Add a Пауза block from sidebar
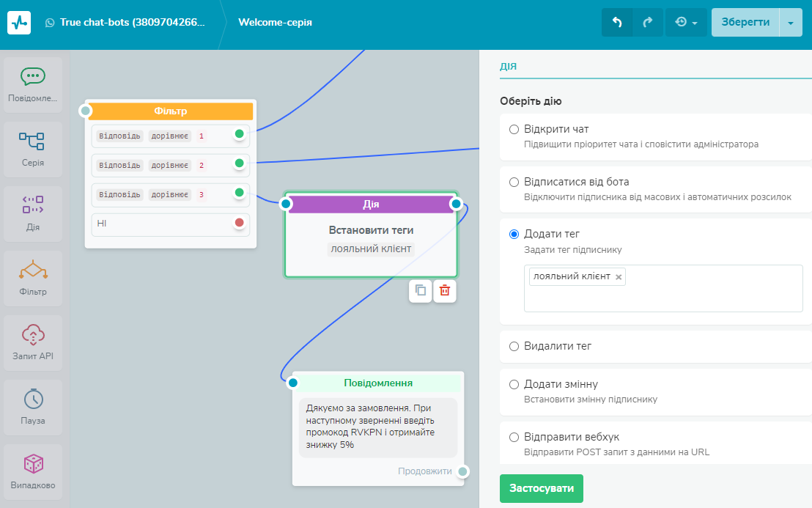This screenshot has height=508, width=812. coord(33,408)
